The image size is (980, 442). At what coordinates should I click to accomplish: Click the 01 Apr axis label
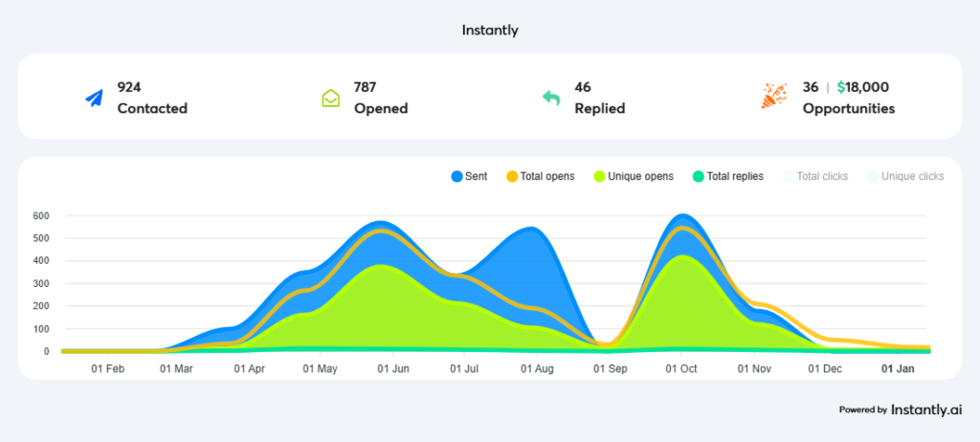[250, 369]
